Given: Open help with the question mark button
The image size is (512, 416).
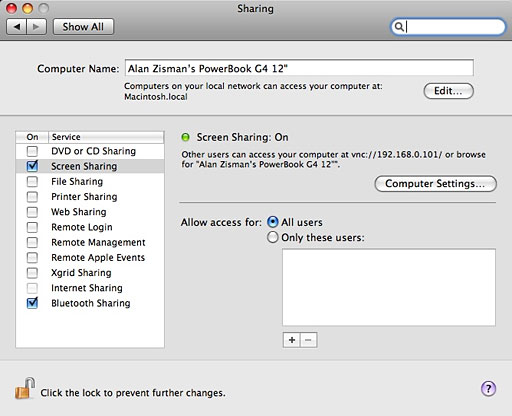Looking at the screenshot, I should coord(488,389).
